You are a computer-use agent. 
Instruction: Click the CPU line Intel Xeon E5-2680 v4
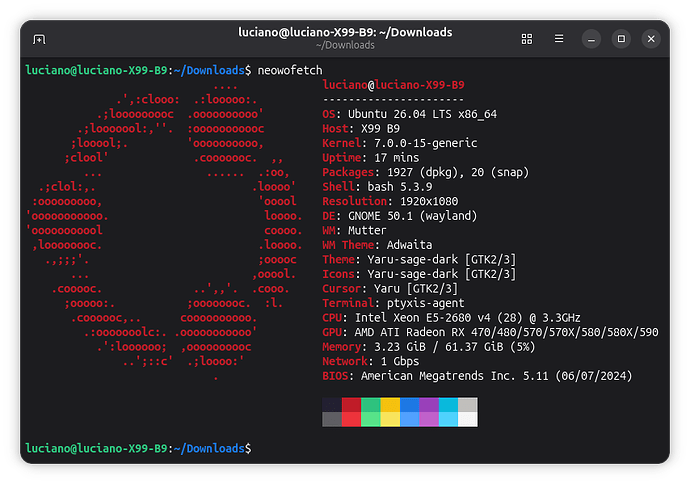pyautogui.click(x=451, y=318)
